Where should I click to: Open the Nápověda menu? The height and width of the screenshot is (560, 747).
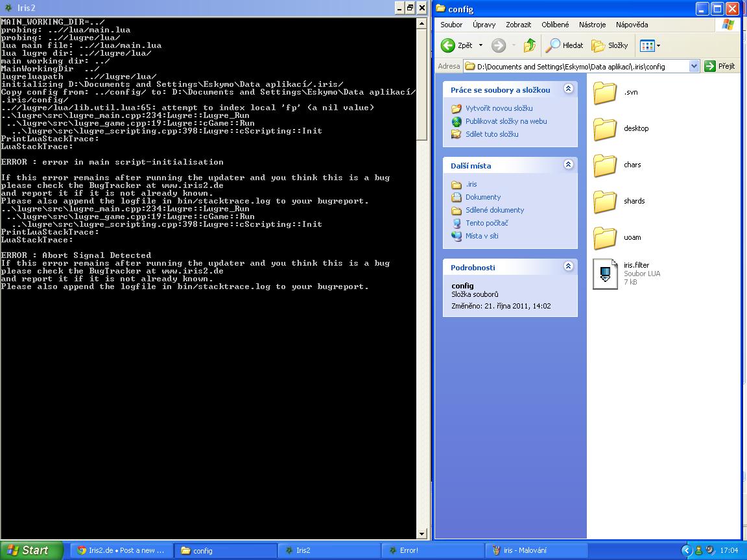point(632,25)
